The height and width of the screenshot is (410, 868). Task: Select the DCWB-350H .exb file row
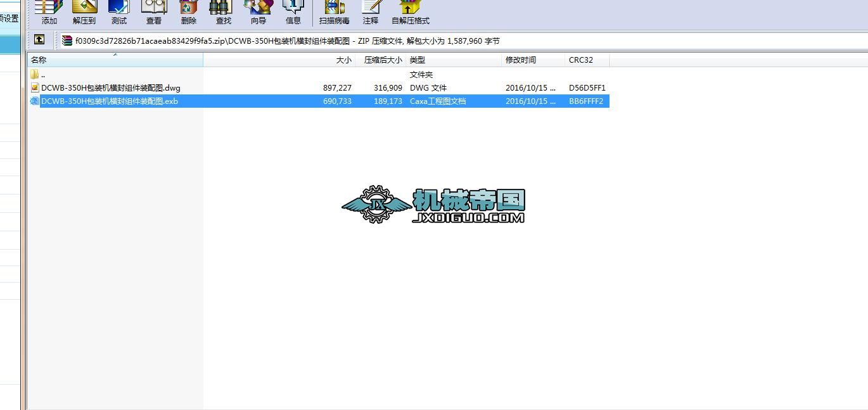109,101
